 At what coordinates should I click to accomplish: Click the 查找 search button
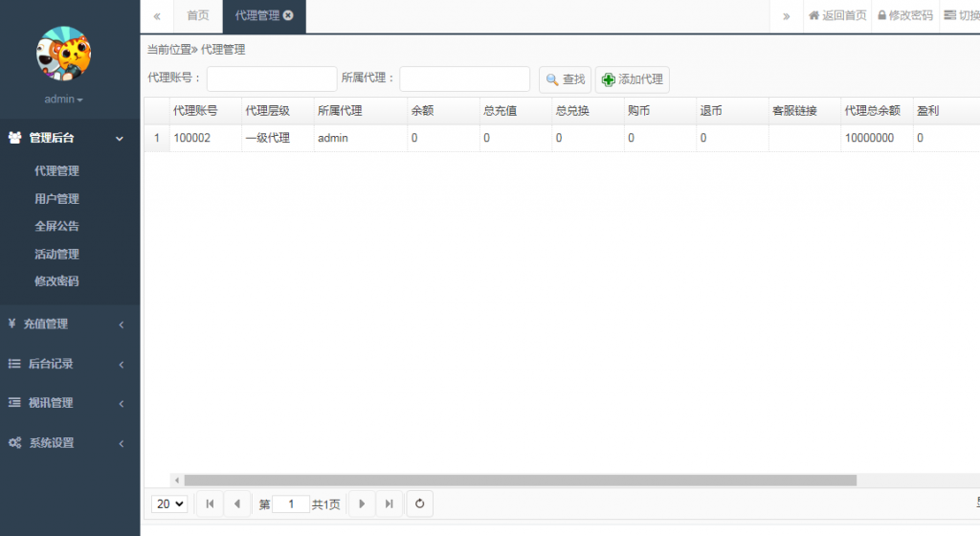565,79
